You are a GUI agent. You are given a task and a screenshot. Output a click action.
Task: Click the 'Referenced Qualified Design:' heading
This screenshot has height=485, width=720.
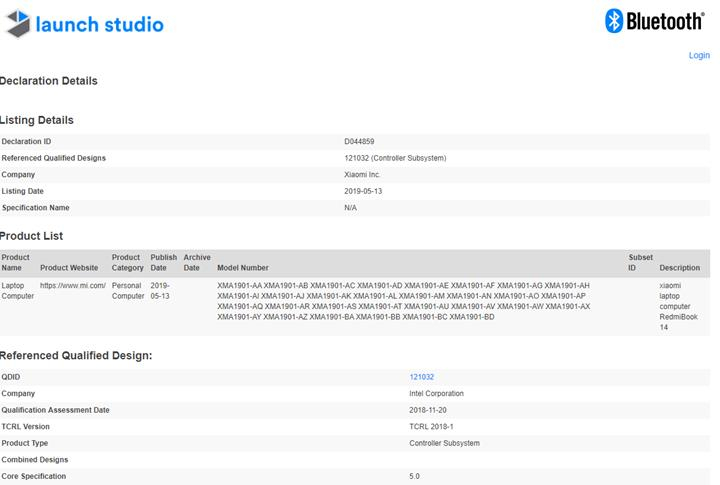[x=76, y=355]
